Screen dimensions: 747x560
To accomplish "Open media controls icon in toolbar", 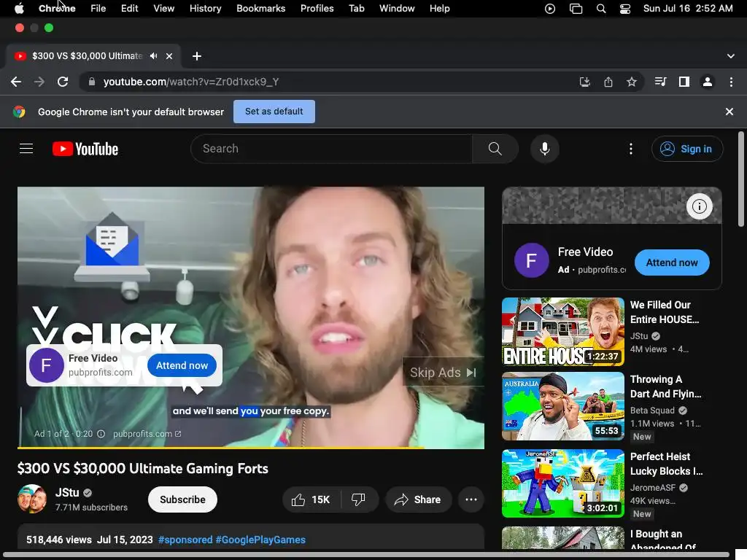I will 660,82.
